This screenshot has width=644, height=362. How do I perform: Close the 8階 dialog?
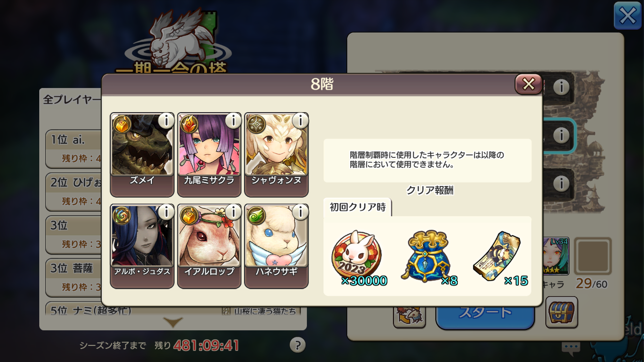coord(528,84)
